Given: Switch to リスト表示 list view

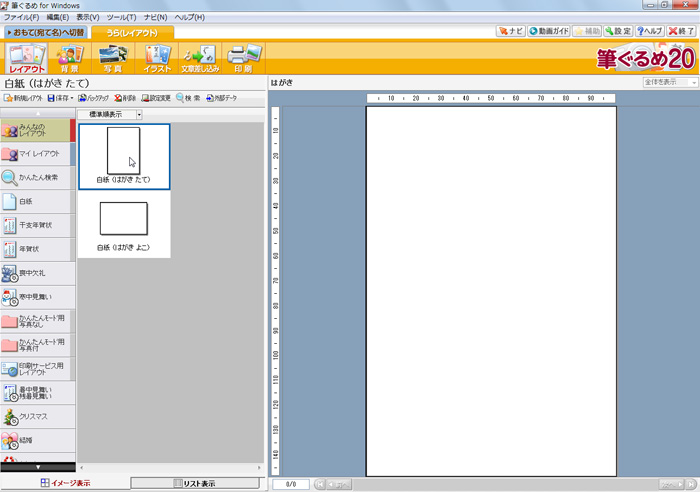Looking at the screenshot, I should coord(195,483).
